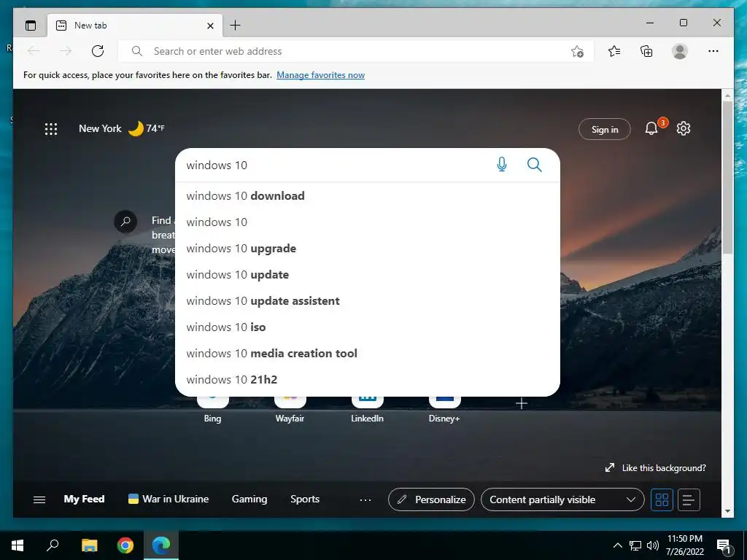Open the Favorites list icon

pos(614,51)
